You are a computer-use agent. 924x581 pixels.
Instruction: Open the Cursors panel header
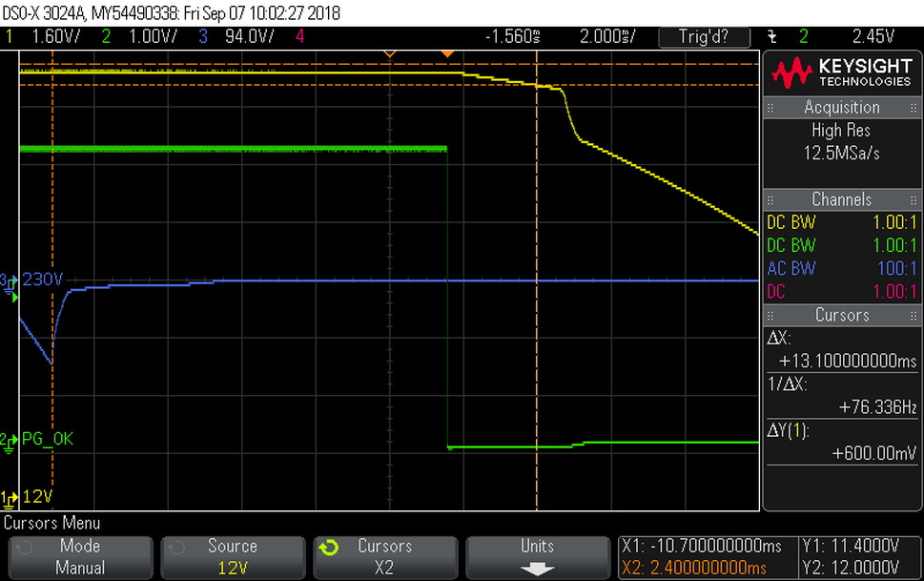(x=841, y=315)
